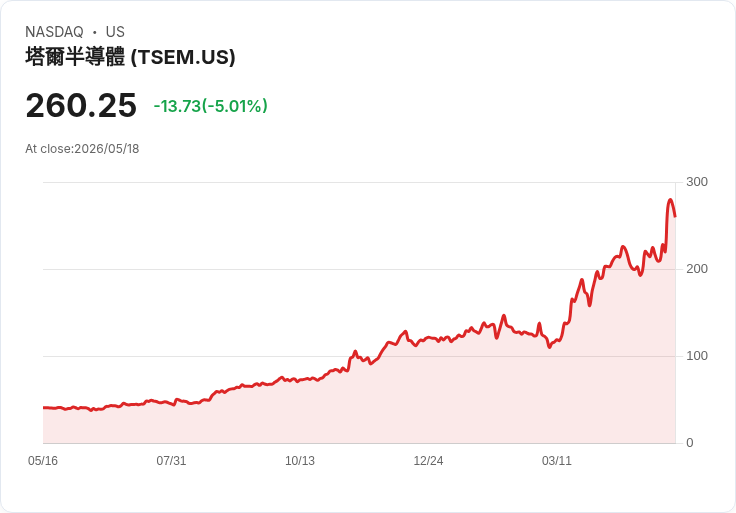
Task: Click the US market label
Action: pyautogui.click(x=115, y=32)
